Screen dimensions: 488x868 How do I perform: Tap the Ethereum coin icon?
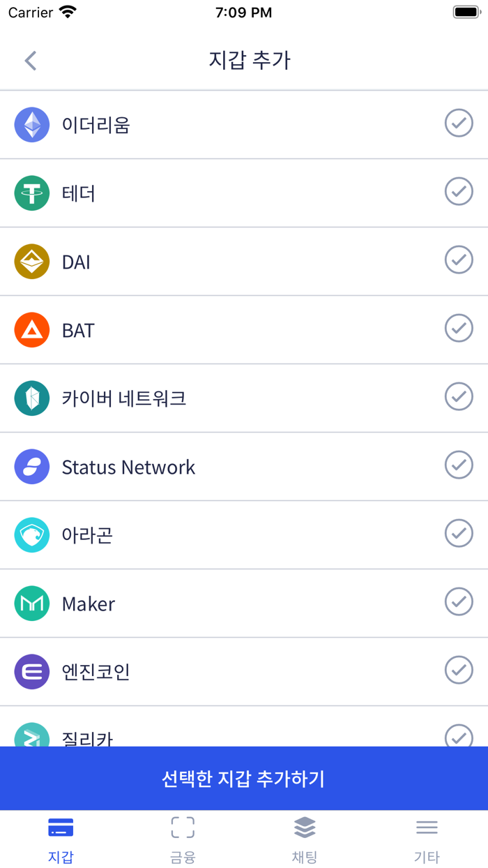(32, 125)
